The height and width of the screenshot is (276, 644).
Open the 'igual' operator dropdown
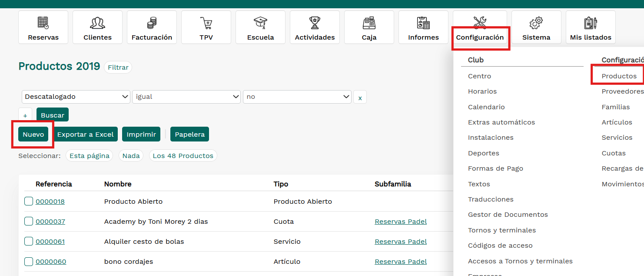click(x=186, y=97)
